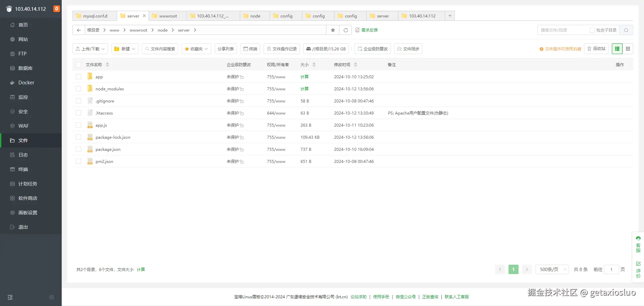644x306 pixels.
Task: Sort by size arrows
Action: tap(314, 64)
